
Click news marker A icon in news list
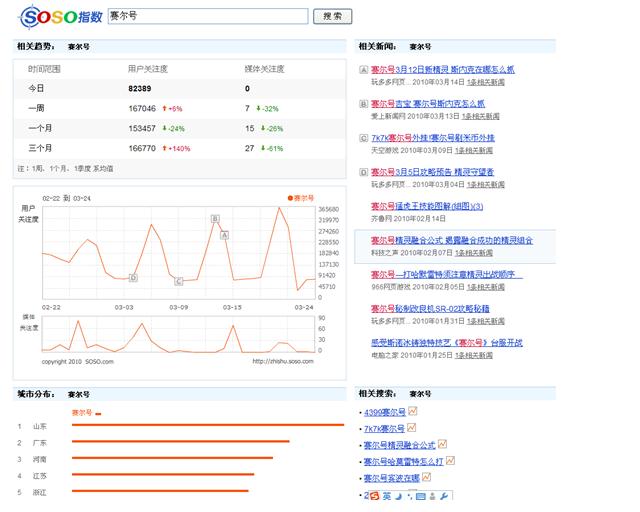[363, 70]
